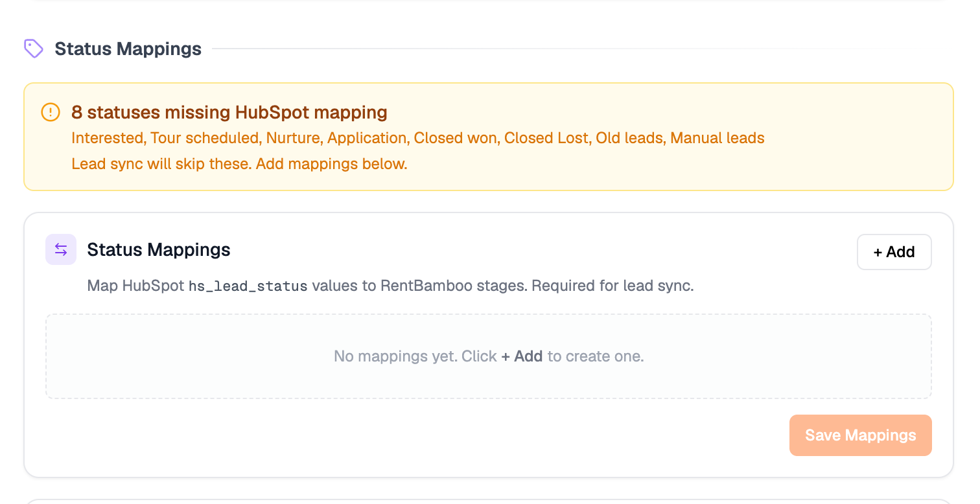Click the '8 statuses missing HubSpot mapping' title

click(x=229, y=112)
